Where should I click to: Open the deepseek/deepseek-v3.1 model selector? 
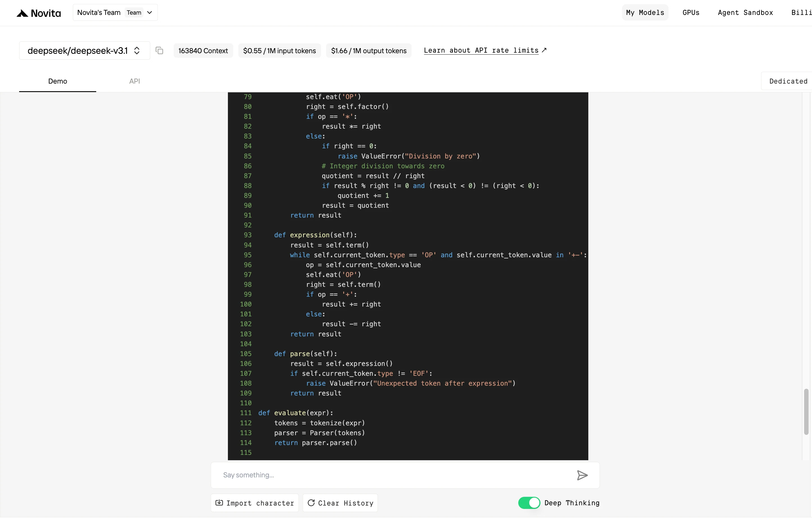84,50
